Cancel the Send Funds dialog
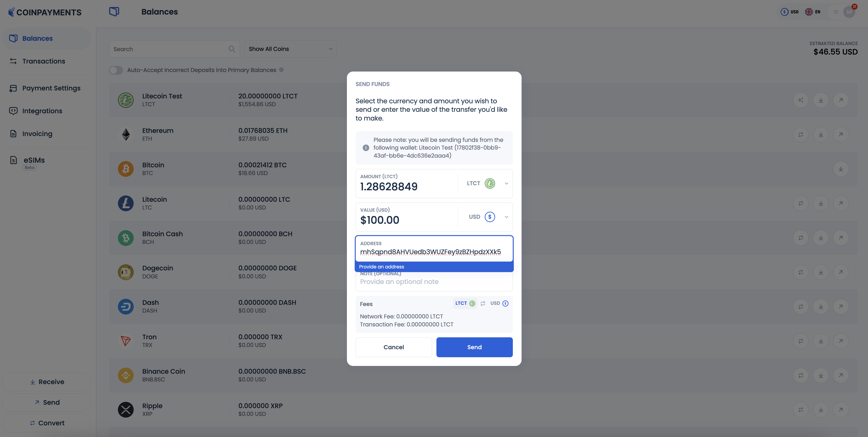 pyautogui.click(x=393, y=347)
